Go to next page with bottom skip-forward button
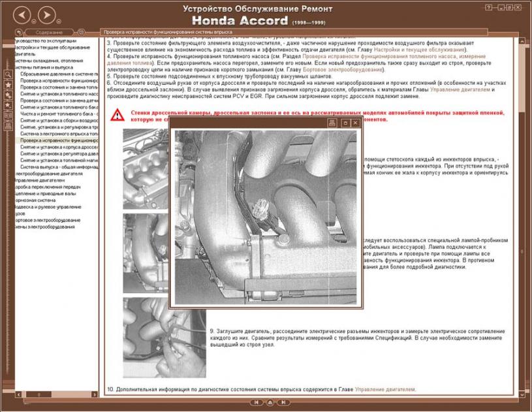The height and width of the screenshot is (412, 532). click(x=283, y=402)
